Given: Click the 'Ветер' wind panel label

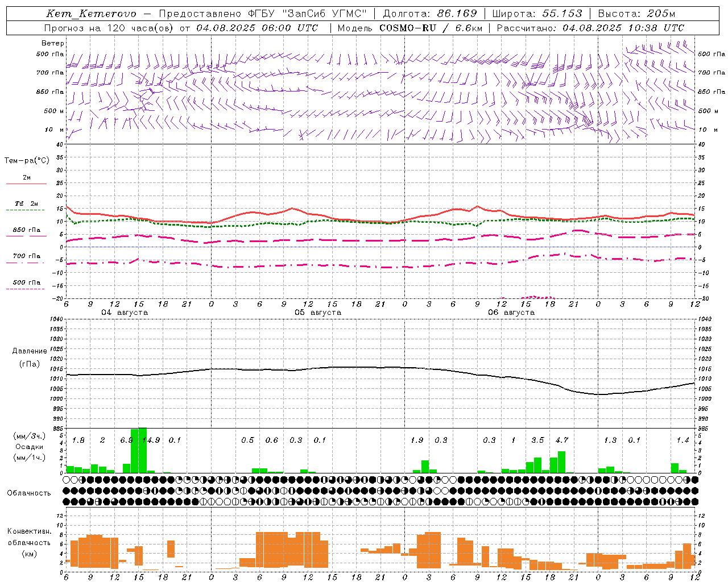Looking at the screenshot, I should coord(53,43).
